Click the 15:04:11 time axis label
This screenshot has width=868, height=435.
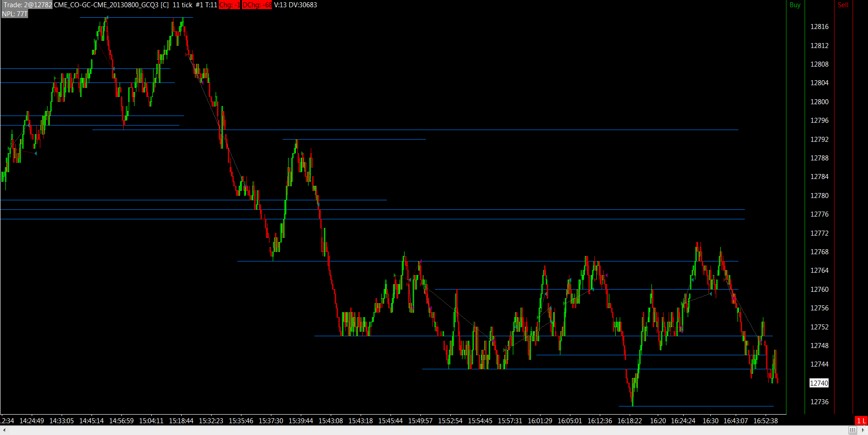click(151, 421)
